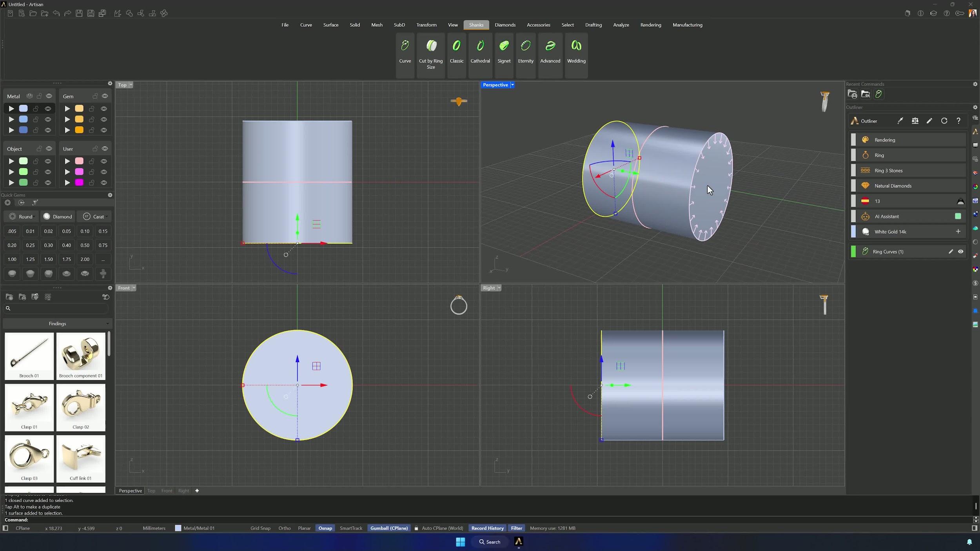Screen dimensions: 980x551
Task: Click the Outliner refresh icon
Action: point(944,121)
